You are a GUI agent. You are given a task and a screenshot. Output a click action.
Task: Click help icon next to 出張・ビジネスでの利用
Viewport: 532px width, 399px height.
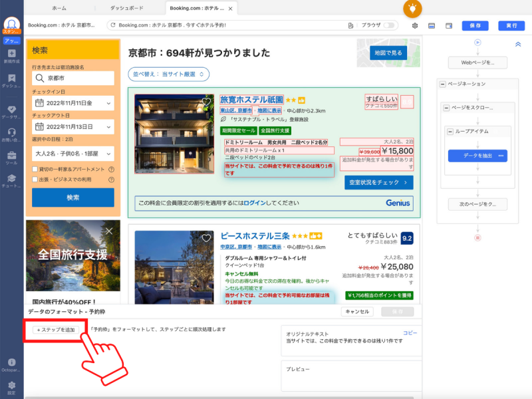click(x=111, y=180)
